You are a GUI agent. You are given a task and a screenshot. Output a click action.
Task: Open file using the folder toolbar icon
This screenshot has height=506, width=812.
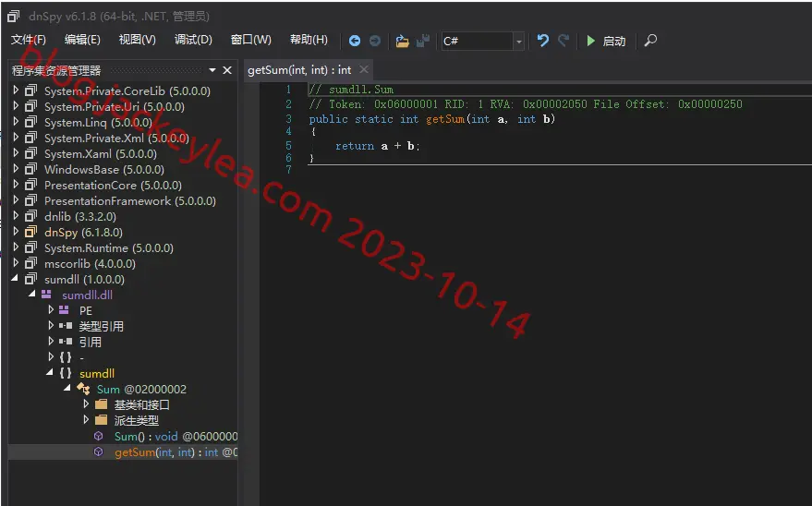tap(403, 41)
